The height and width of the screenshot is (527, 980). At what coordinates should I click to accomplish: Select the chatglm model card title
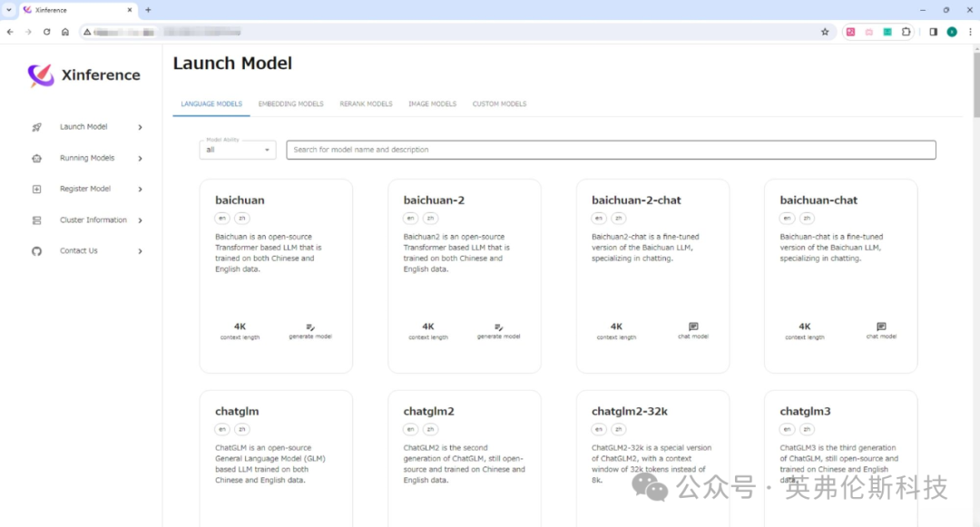tap(237, 412)
